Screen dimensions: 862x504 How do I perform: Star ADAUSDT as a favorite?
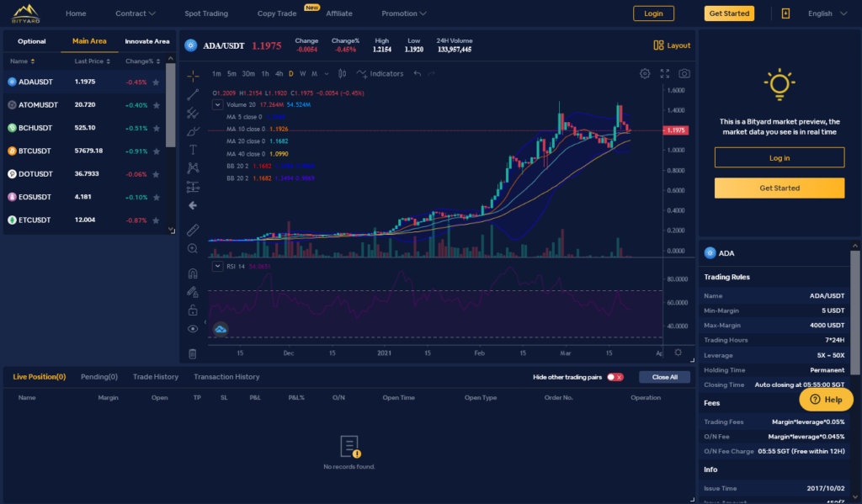coord(156,82)
